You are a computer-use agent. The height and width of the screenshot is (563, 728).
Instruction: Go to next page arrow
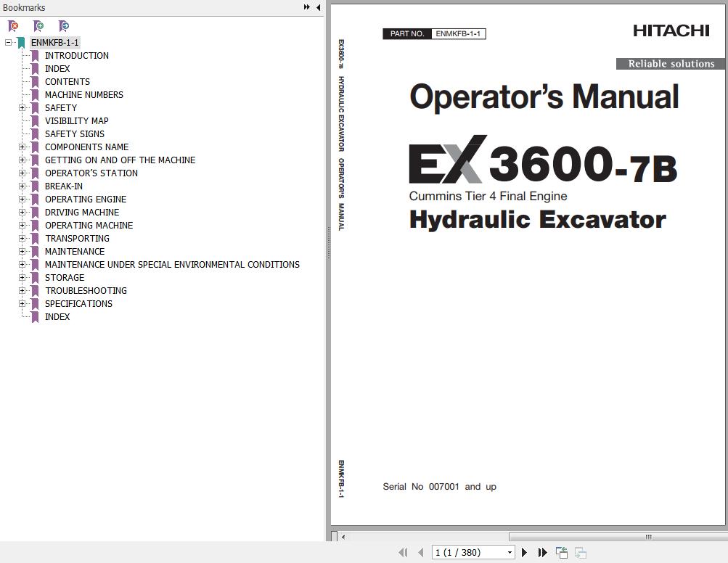525,552
